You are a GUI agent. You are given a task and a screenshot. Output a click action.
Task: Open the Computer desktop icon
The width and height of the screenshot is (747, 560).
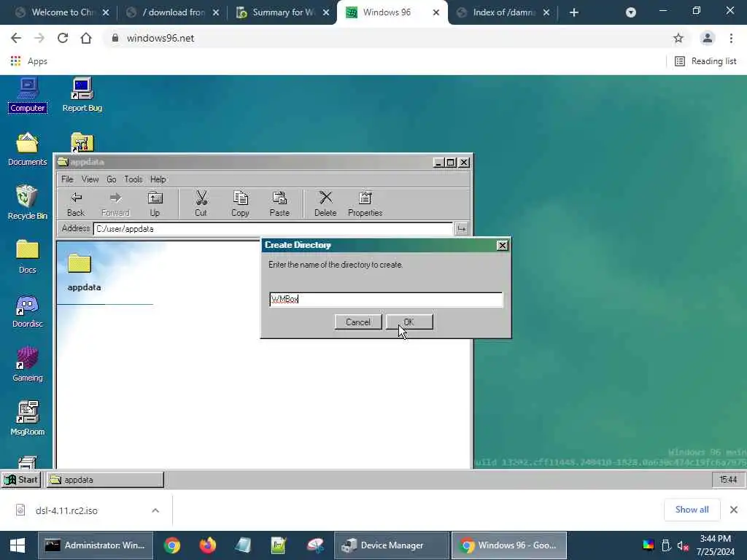pyautogui.click(x=28, y=96)
